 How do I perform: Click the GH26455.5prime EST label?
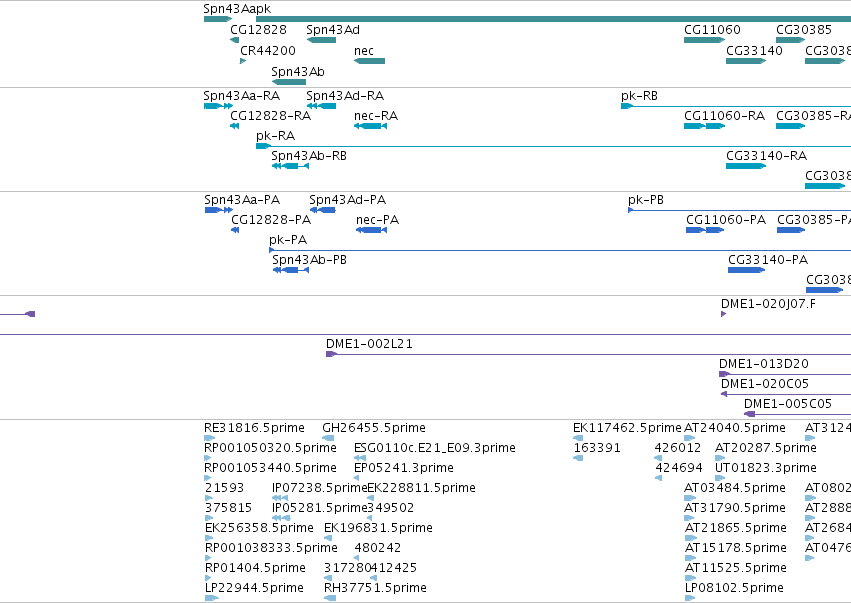[x=374, y=428]
